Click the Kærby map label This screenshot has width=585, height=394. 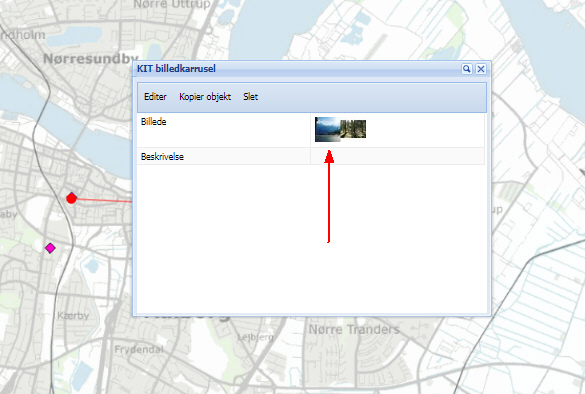[73, 316]
